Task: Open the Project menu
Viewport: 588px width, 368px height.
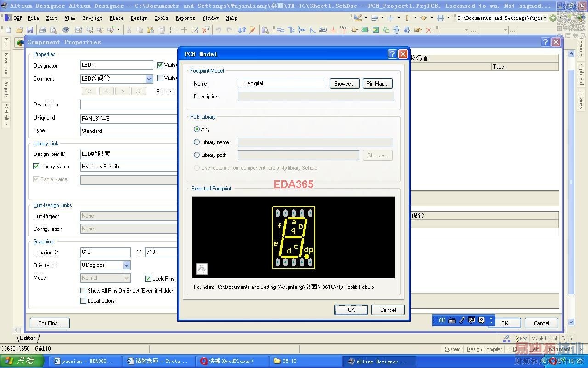Action: [92, 18]
